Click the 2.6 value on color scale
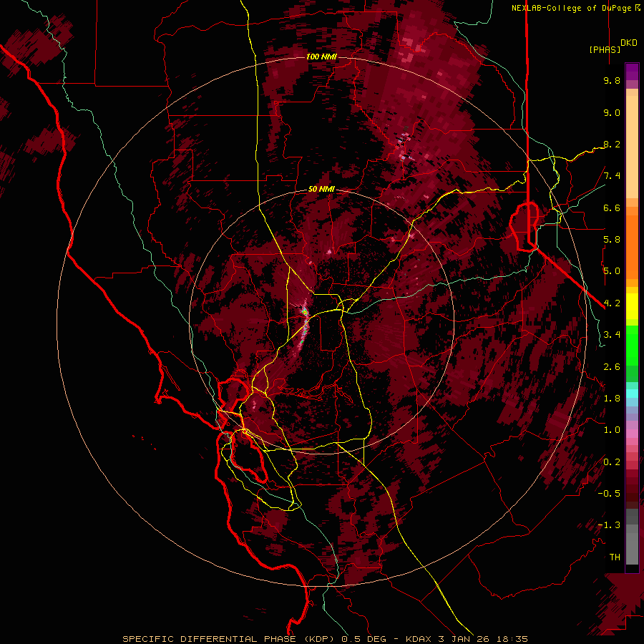 click(x=612, y=367)
